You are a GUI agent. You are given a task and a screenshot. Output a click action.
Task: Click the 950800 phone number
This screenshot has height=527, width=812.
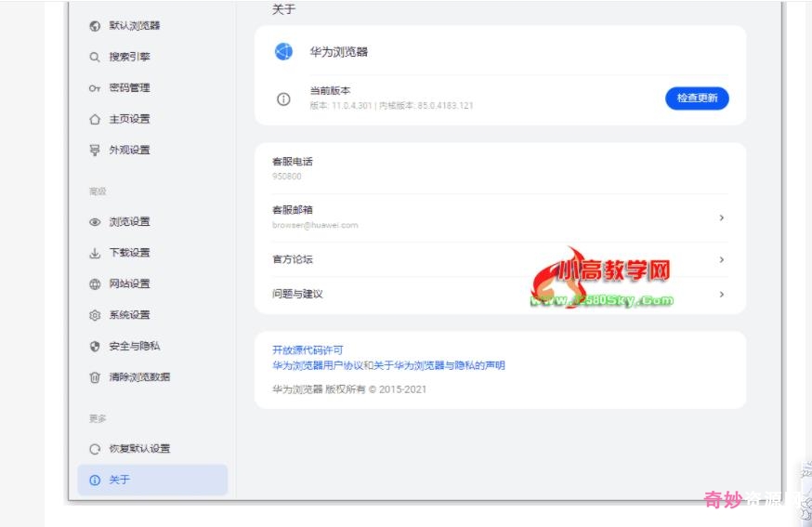tap(287, 177)
